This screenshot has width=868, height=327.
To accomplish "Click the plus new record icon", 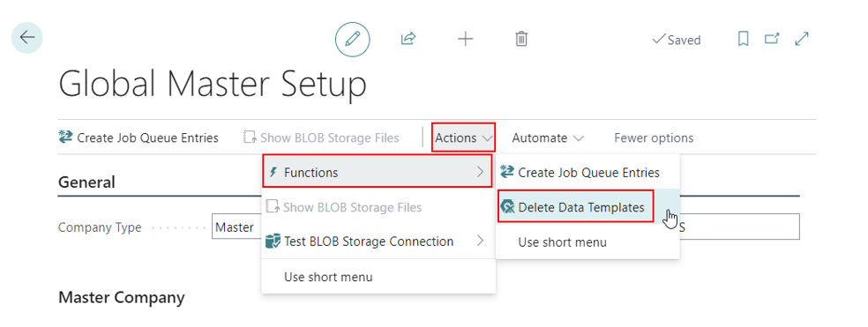I will (465, 39).
